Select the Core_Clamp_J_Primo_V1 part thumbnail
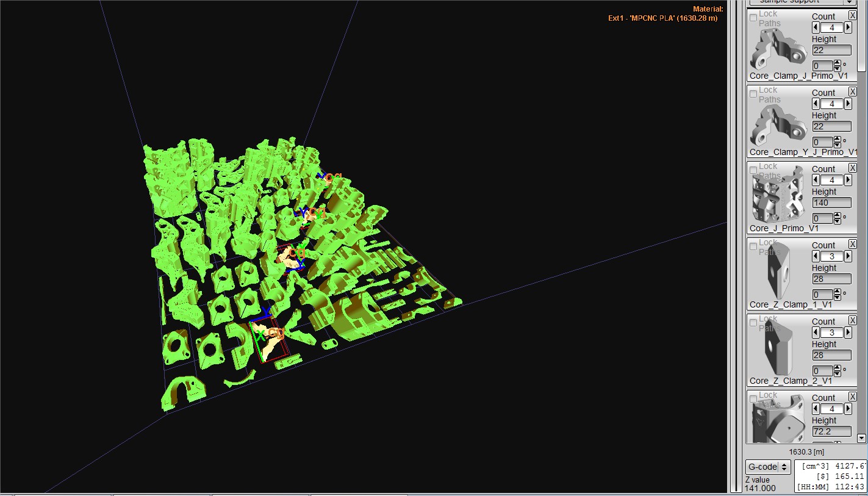Screen dimensions: 868x496 click(x=779, y=48)
